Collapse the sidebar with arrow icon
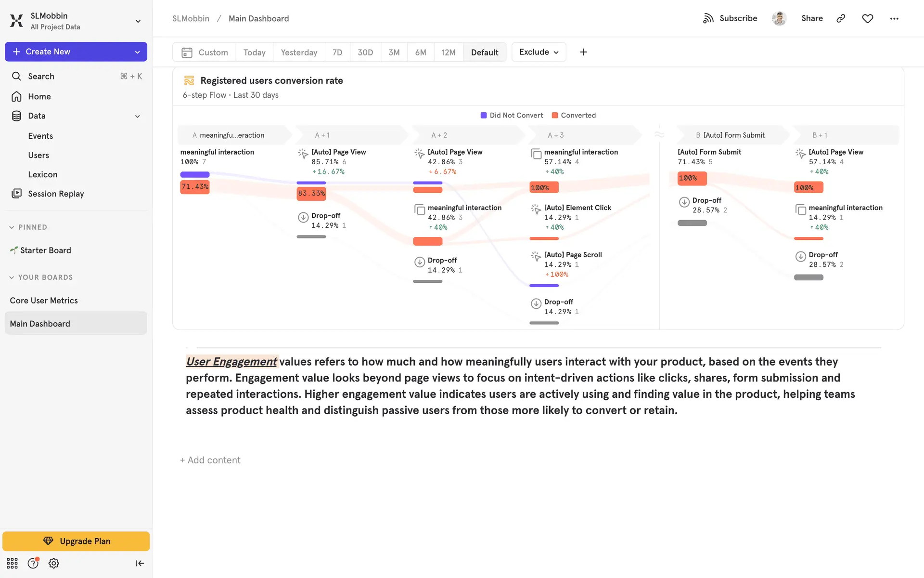This screenshot has width=924, height=578. click(140, 563)
